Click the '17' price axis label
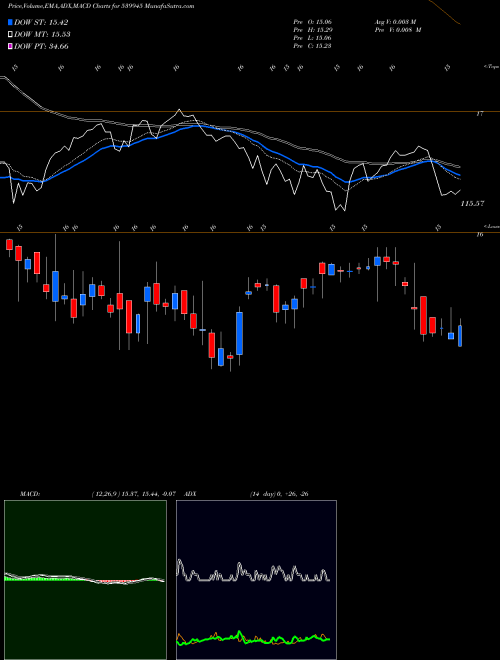The image size is (500, 660). [x=481, y=114]
